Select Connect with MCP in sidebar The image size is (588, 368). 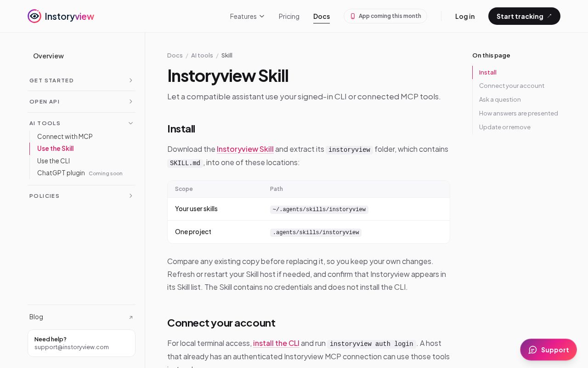[65, 137]
